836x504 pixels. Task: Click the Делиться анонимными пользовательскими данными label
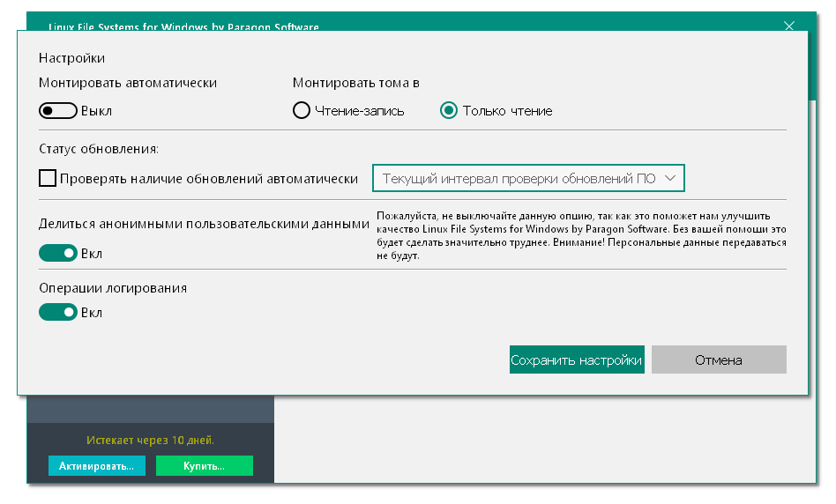pyautogui.click(x=205, y=224)
